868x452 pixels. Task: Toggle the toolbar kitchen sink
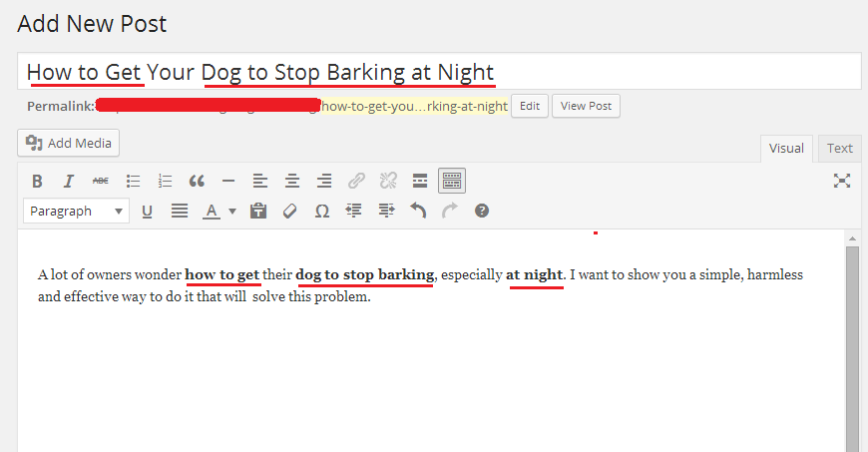click(x=452, y=182)
